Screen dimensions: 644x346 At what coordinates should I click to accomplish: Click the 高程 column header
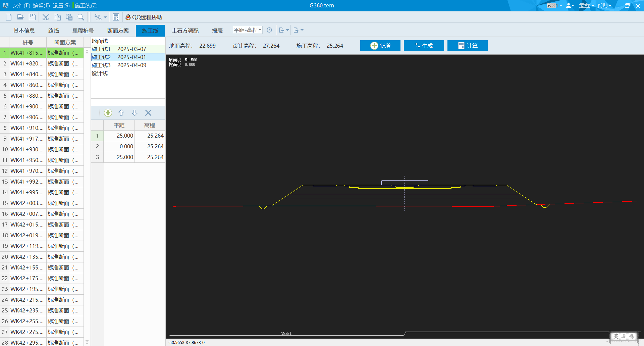(150, 125)
